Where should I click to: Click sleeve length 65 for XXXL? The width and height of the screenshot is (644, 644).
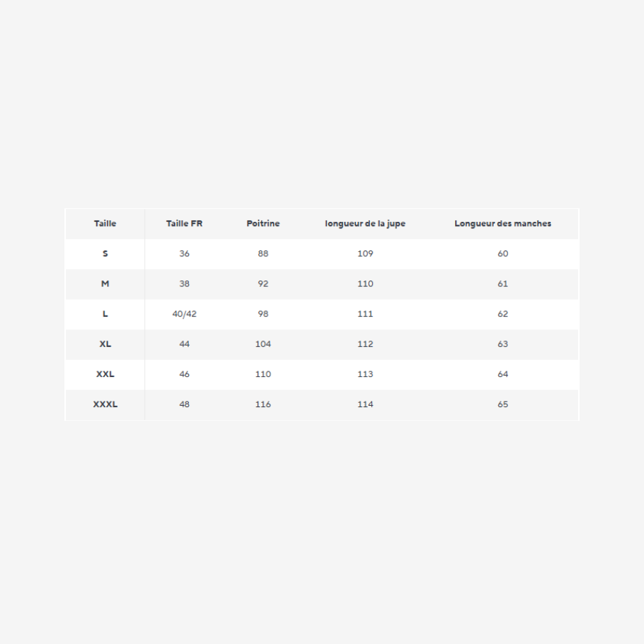503,404
